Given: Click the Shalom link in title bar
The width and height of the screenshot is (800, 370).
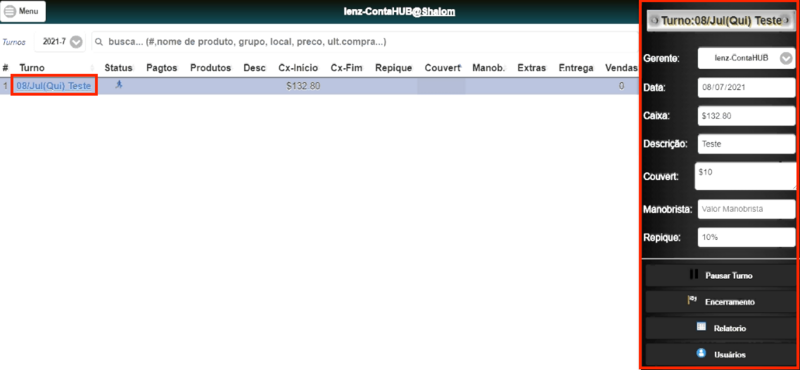Looking at the screenshot, I should point(438,11).
